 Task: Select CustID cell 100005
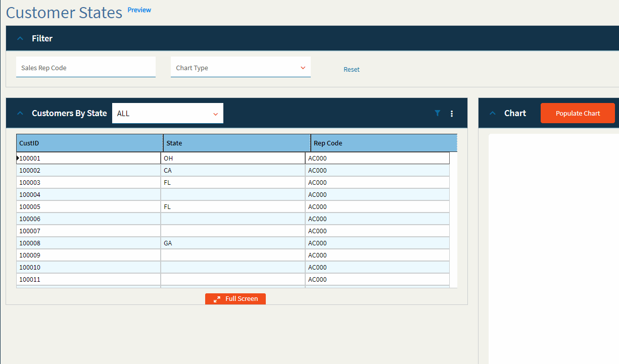click(x=88, y=206)
